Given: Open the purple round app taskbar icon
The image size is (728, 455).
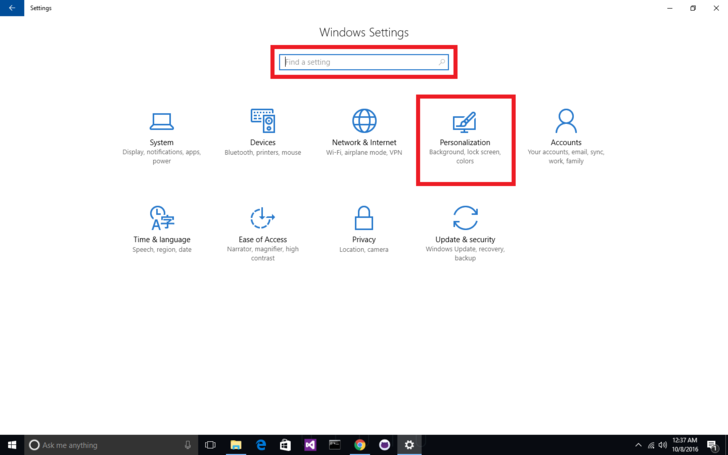Looking at the screenshot, I should [384, 445].
